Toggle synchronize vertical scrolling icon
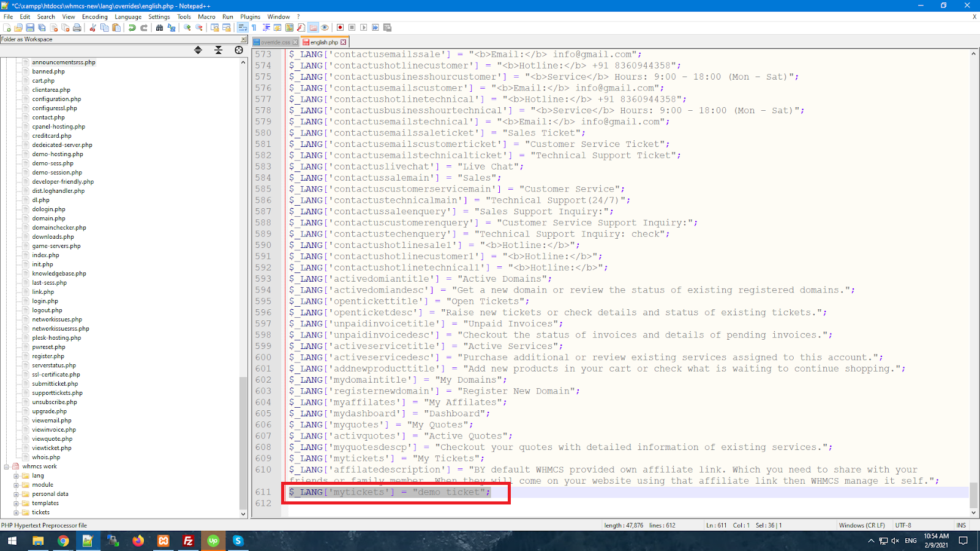Image resolution: width=980 pixels, height=551 pixels. (x=216, y=28)
